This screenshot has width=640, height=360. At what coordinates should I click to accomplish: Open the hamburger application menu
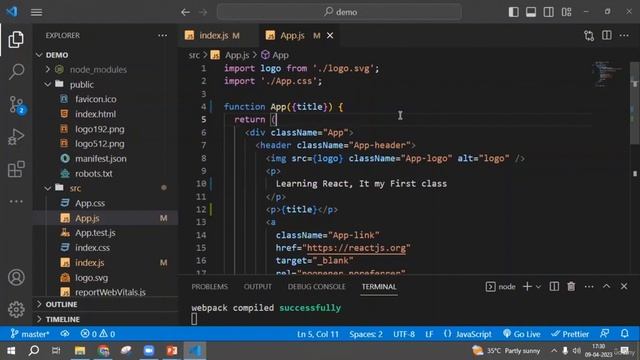pos(36,12)
